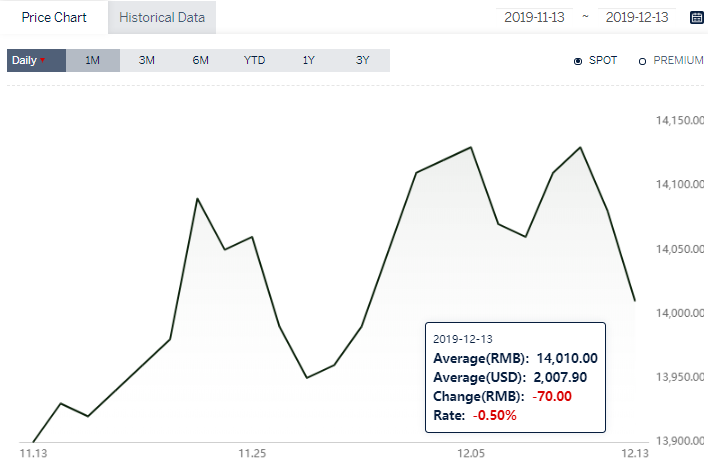The image size is (708, 468).
Task: Switch to the Price Chart tab
Action: tap(54, 17)
